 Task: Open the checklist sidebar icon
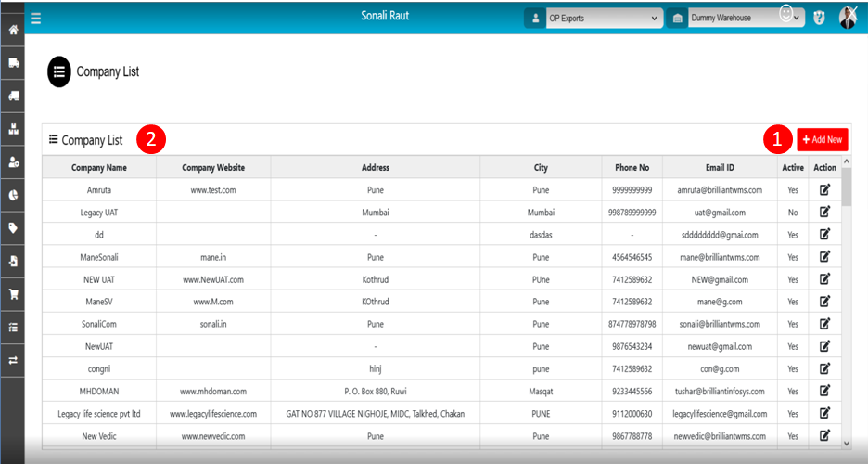14,328
